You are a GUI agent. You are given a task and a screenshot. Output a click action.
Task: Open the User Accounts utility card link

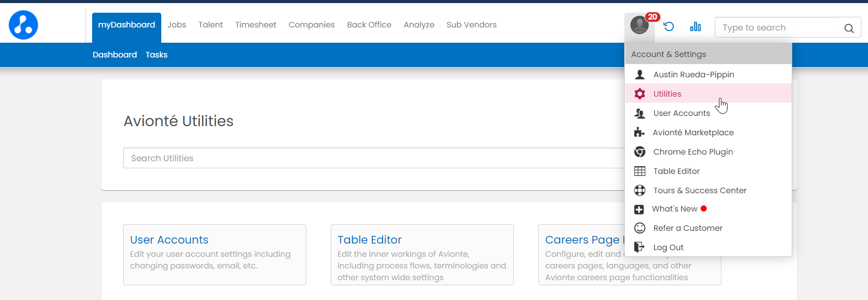click(x=169, y=240)
